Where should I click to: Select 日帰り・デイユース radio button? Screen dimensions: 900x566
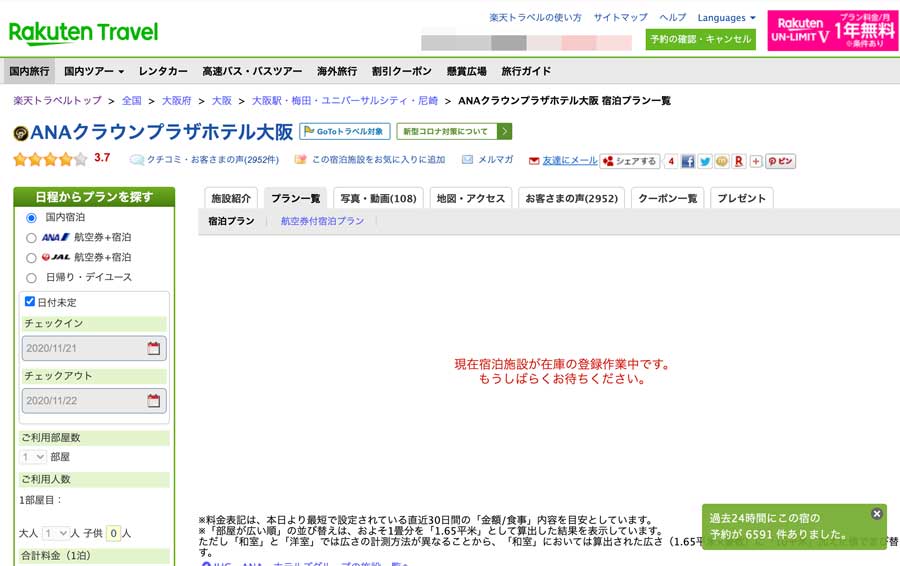32,278
